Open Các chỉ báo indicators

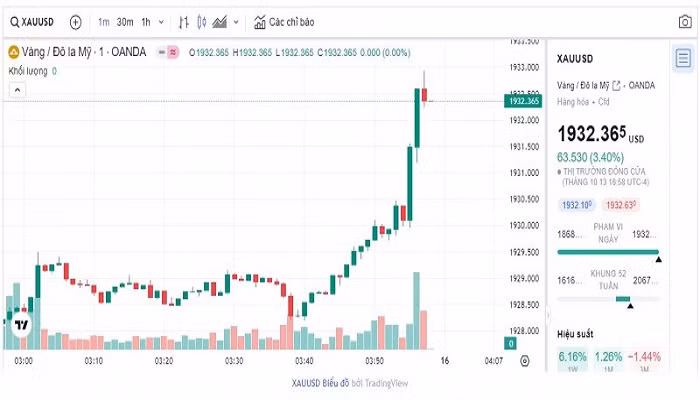click(x=283, y=21)
